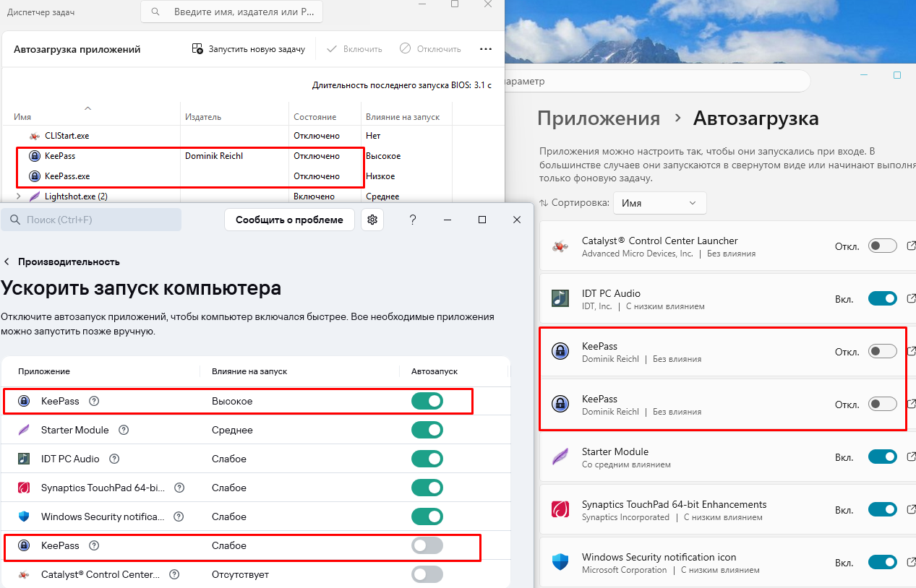Image resolution: width=916 pixels, height=588 pixels.
Task: Open help question mark in the performance window
Action: (x=413, y=220)
